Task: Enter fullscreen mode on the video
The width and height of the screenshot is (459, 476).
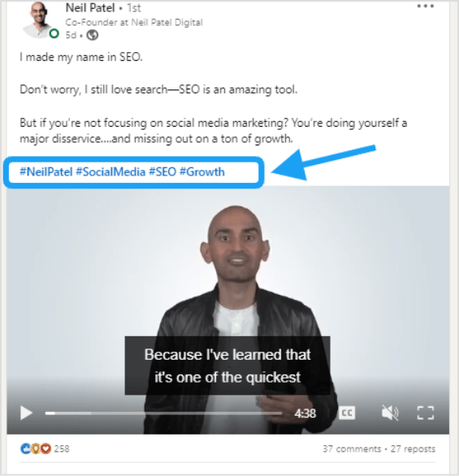Action: [x=426, y=413]
